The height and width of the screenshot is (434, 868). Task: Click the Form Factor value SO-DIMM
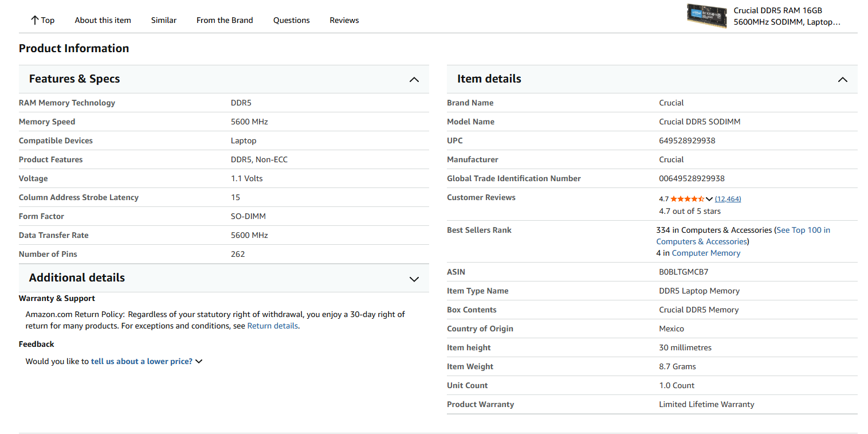point(248,216)
